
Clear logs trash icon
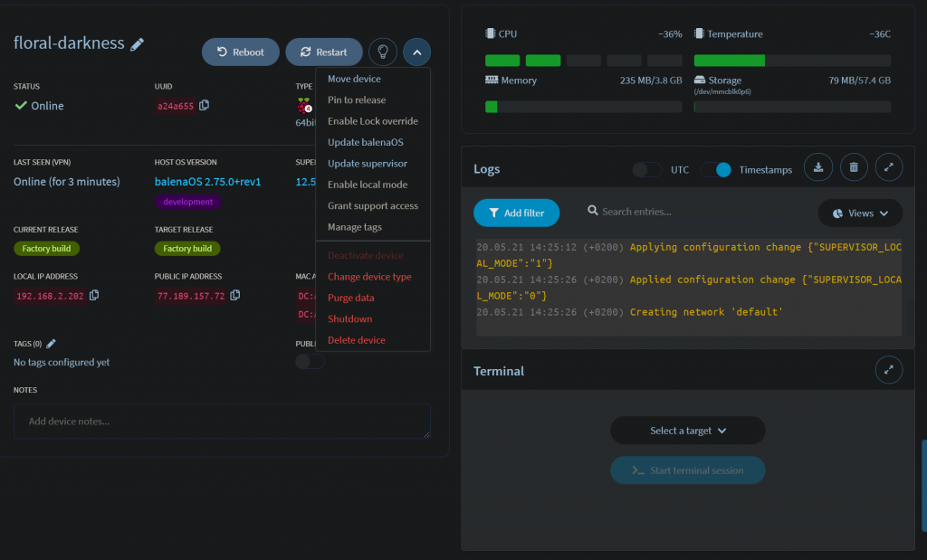pyautogui.click(x=854, y=167)
